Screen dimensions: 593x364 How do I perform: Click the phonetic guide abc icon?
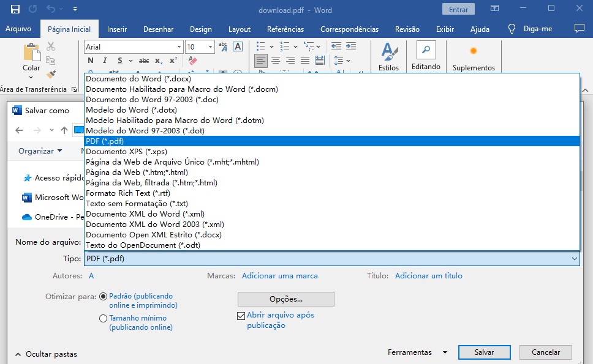click(223, 46)
